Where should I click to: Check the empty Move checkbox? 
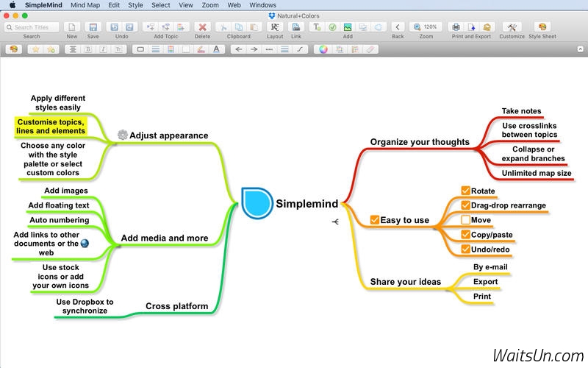point(465,219)
